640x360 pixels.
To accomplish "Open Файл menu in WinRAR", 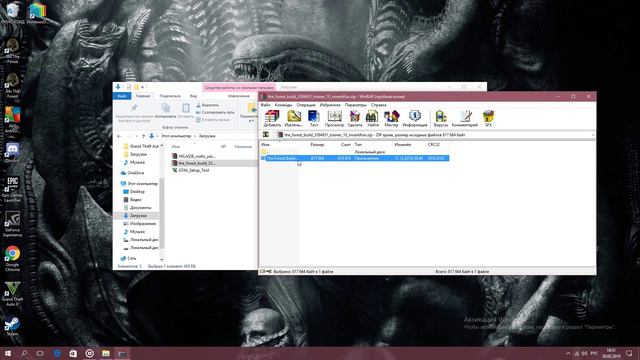I will click(x=265, y=105).
